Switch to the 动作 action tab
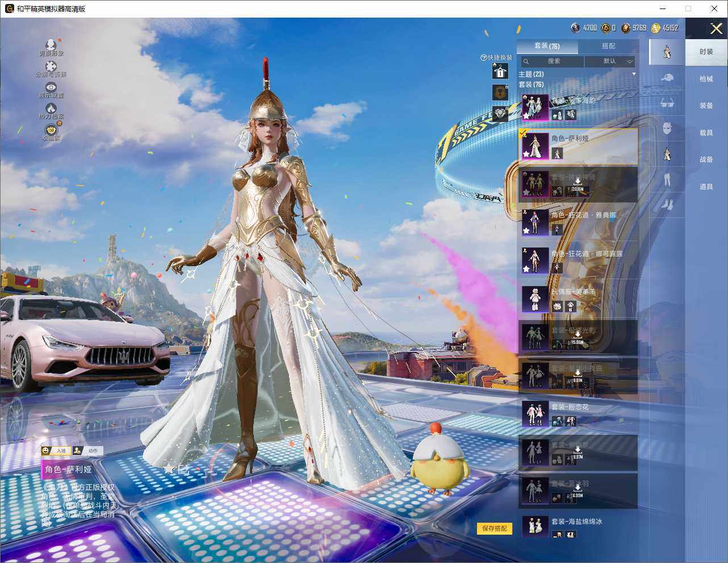This screenshot has width=728, height=563. [87, 451]
